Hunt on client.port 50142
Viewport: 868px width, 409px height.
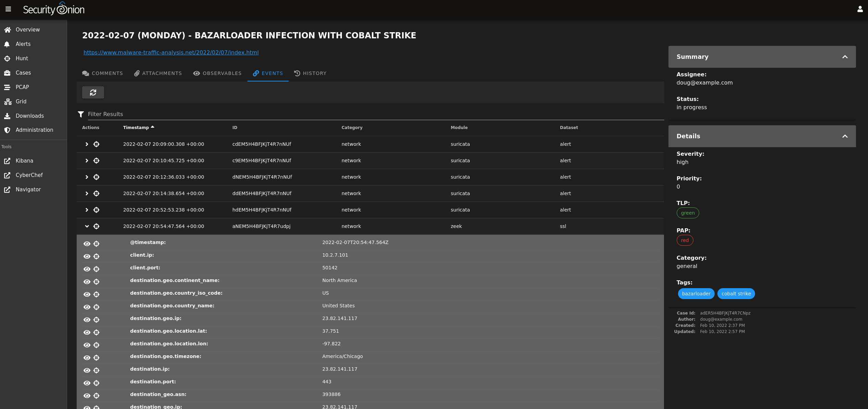tap(97, 269)
